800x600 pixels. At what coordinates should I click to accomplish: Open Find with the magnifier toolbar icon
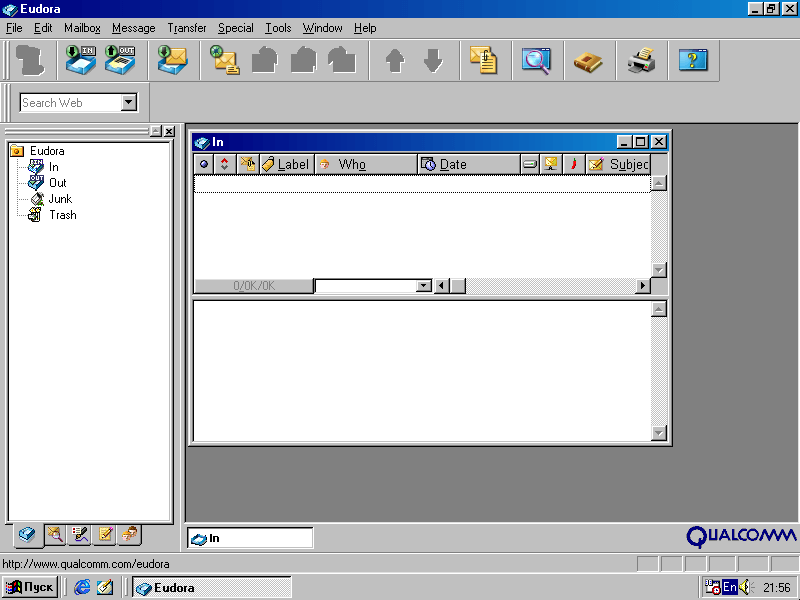click(536, 60)
